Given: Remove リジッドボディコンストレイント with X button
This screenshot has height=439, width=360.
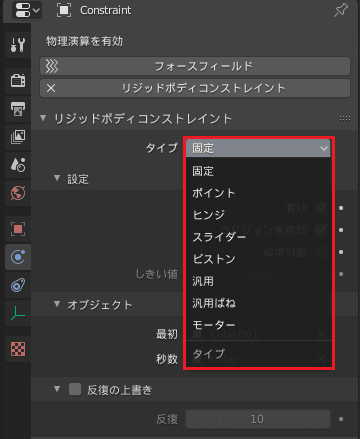Looking at the screenshot, I should pos(51,88).
